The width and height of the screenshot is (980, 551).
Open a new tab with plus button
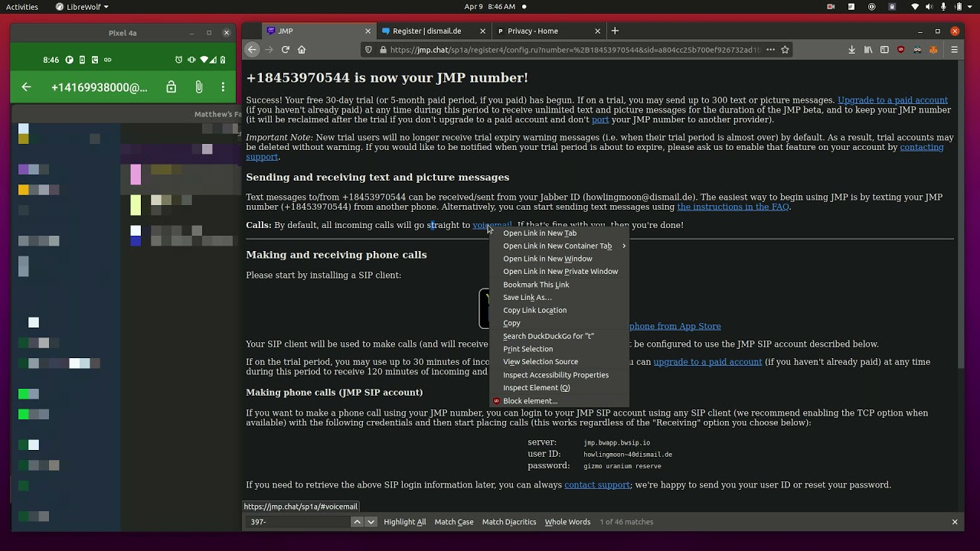(x=615, y=31)
